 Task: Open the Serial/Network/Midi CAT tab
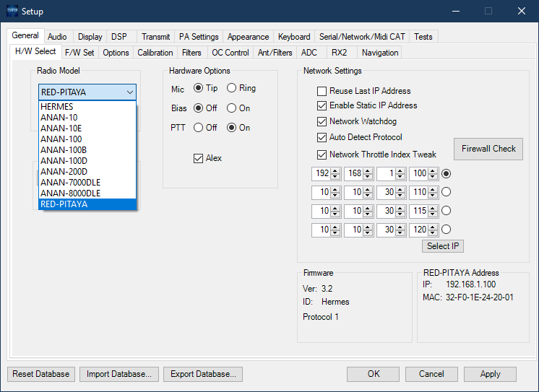362,37
